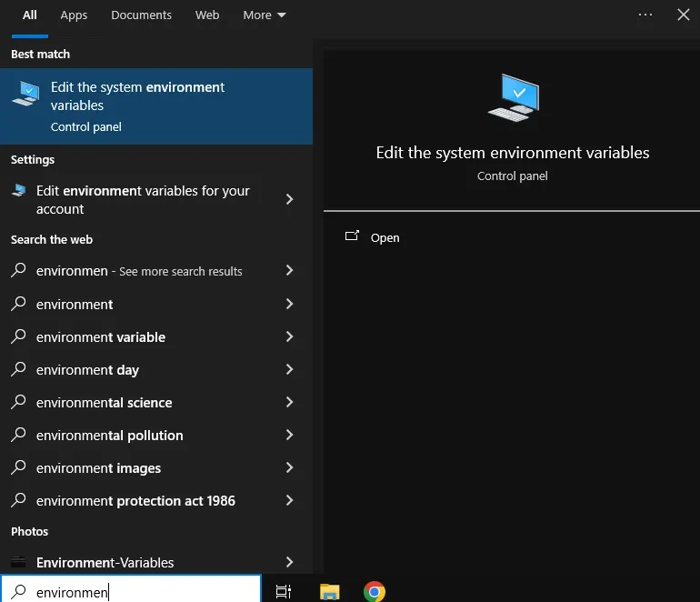
Task: Click the magnifier icon in taskbar search box
Action: click(18, 592)
